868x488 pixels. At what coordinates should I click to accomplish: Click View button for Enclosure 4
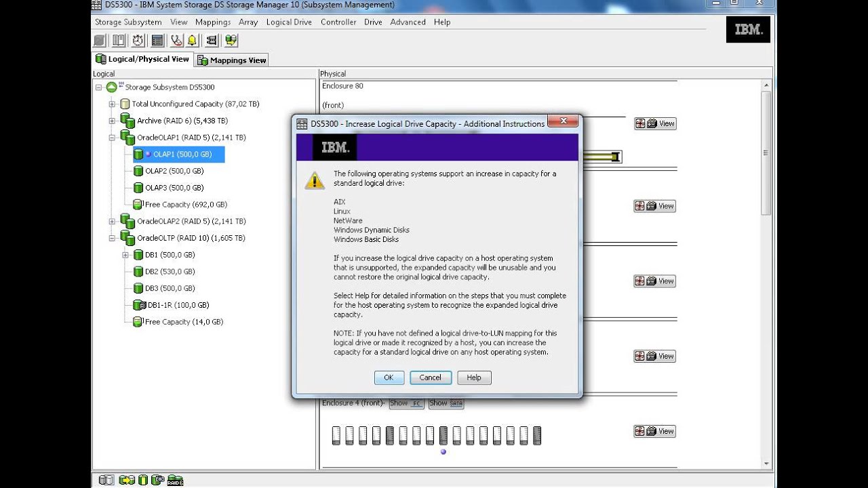(655, 431)
